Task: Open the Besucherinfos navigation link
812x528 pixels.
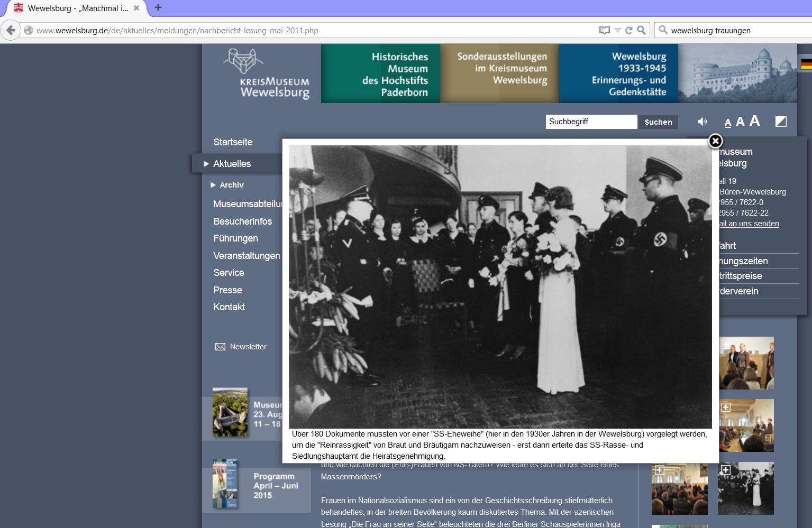Action: pos(242,221)
